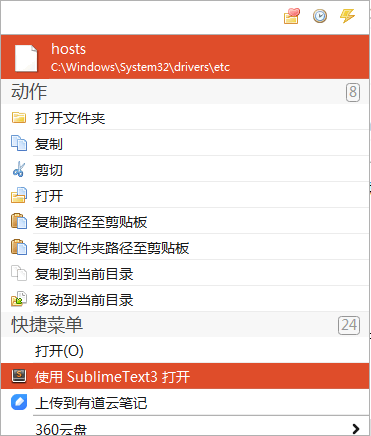Collapse the 快捷菜单 section header
The height and width of the screenshot is (436, 371).
pyautogui.click(x=185, y=325)
